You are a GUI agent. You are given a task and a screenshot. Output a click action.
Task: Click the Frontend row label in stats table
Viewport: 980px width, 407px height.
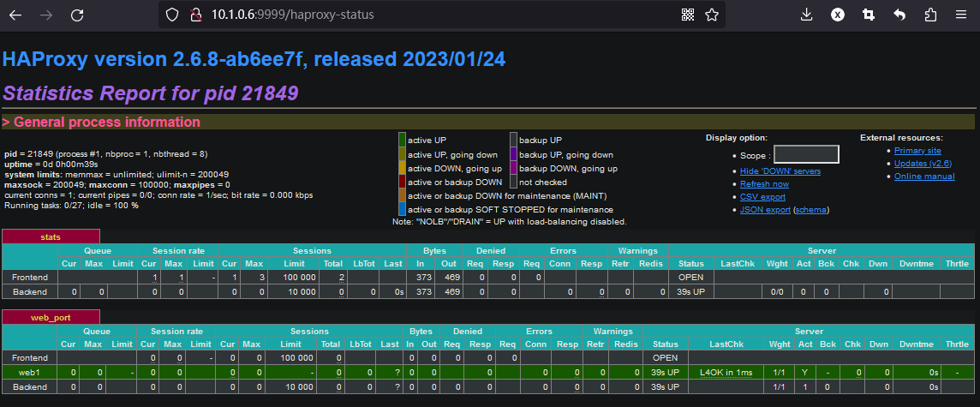click(x=29, y=277)
